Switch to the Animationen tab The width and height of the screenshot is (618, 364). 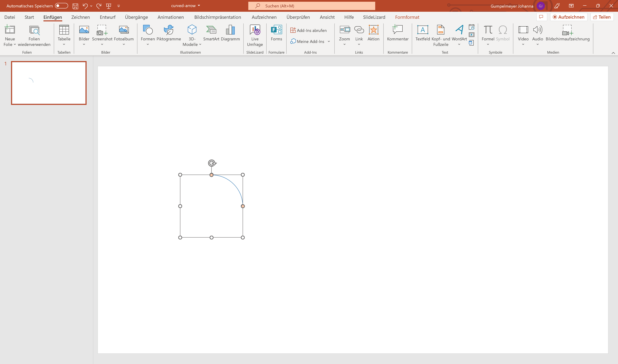[170, 17]
